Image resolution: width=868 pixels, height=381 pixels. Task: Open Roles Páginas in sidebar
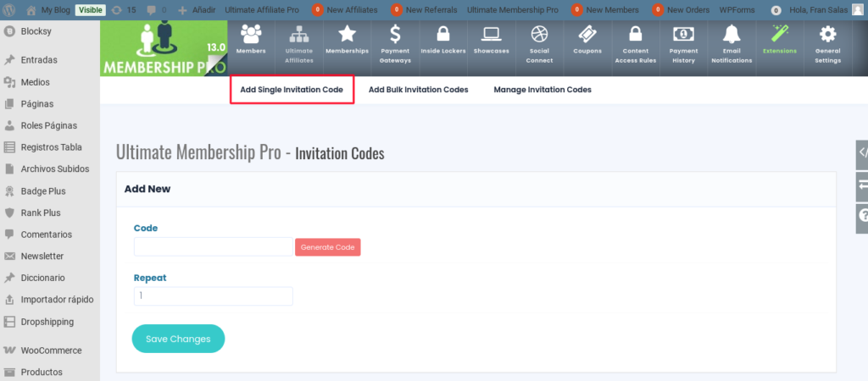click(x=50, y=125)
